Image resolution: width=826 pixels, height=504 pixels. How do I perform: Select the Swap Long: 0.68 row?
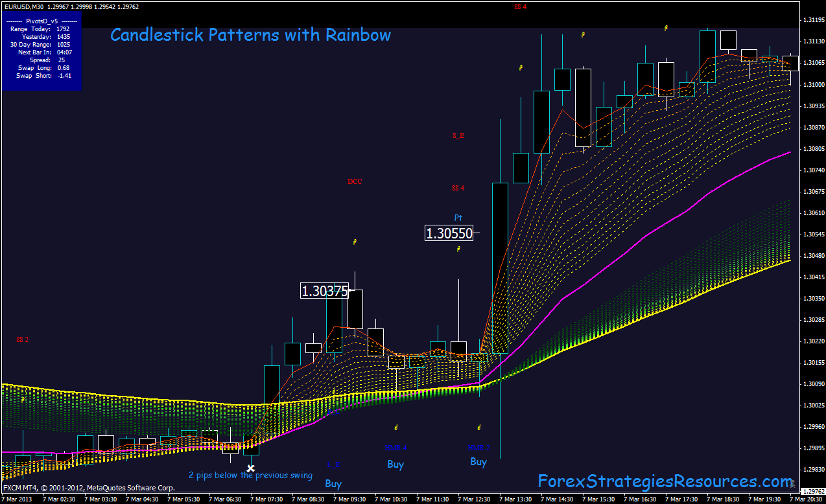coord(43,67)
